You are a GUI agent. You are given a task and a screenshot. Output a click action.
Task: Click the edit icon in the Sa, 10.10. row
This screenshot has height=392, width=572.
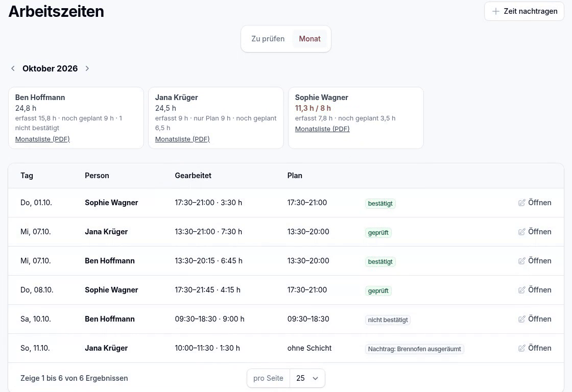pyautogui.click(x=521, y=319)
